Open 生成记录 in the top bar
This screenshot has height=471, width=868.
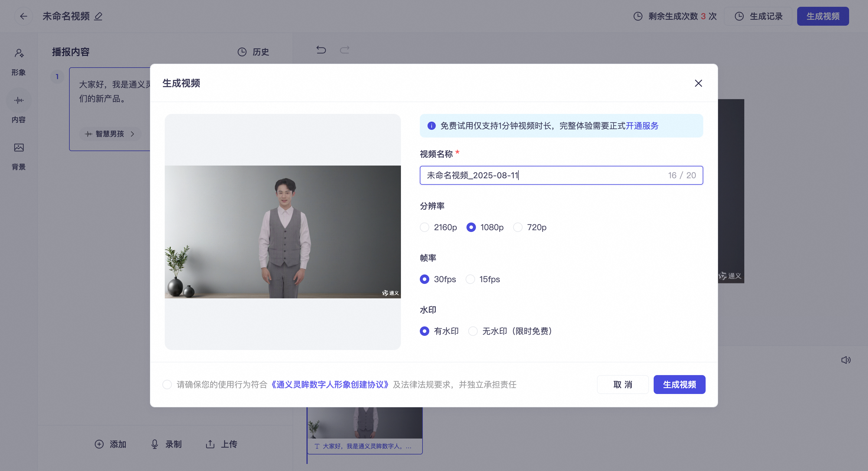(x=758, y=16)
